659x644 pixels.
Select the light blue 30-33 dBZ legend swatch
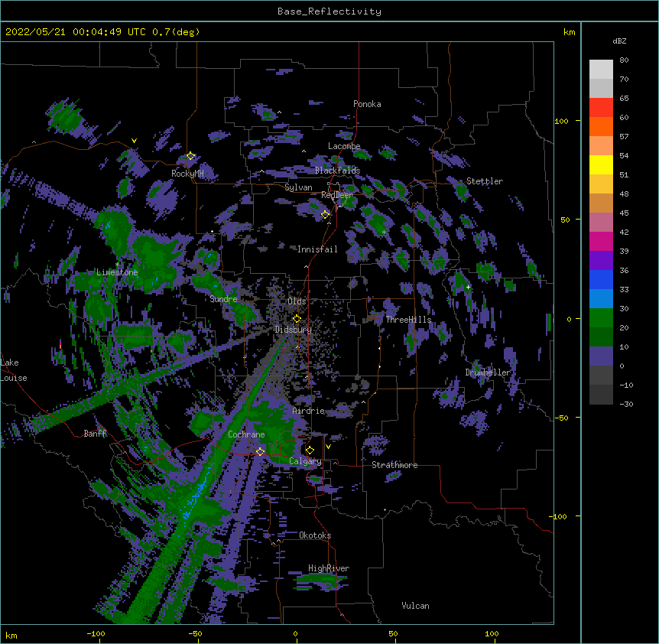point(601,298)
